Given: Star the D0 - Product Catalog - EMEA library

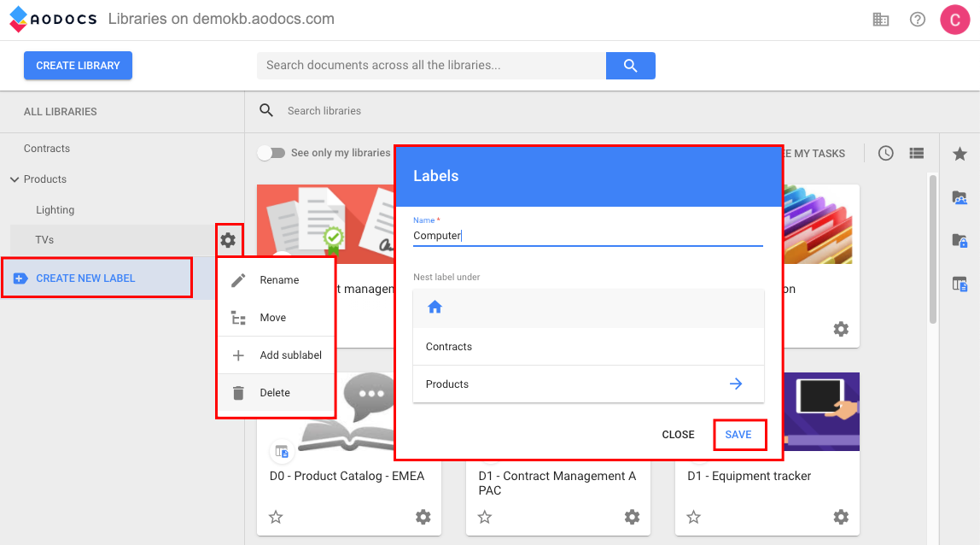Looking at the screenshot, I should coord(276,517).
